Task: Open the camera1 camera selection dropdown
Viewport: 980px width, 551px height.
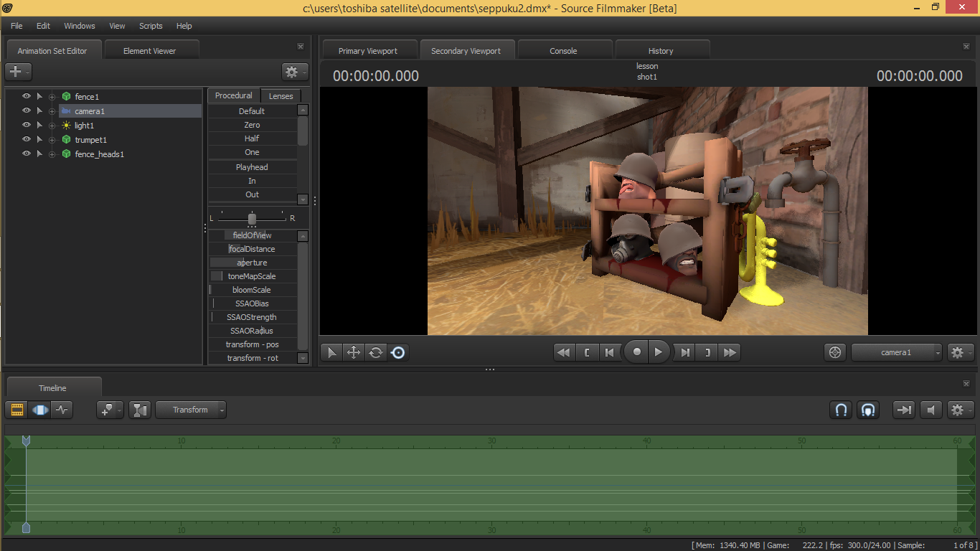Action: click(897, 352)
